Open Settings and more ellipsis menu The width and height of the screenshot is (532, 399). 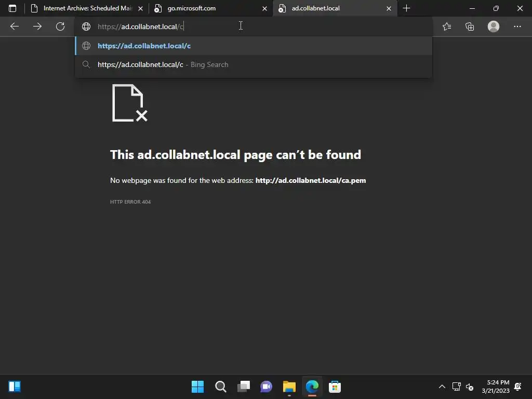[517, 26]
